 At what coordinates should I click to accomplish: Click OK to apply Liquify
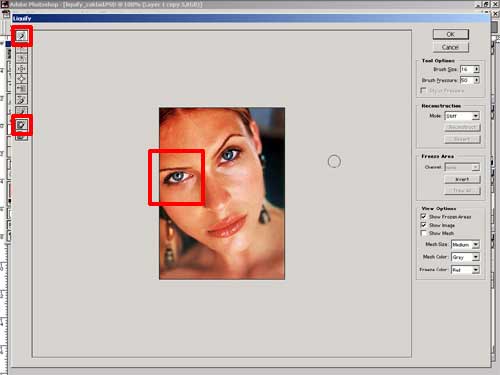[451, 34]
